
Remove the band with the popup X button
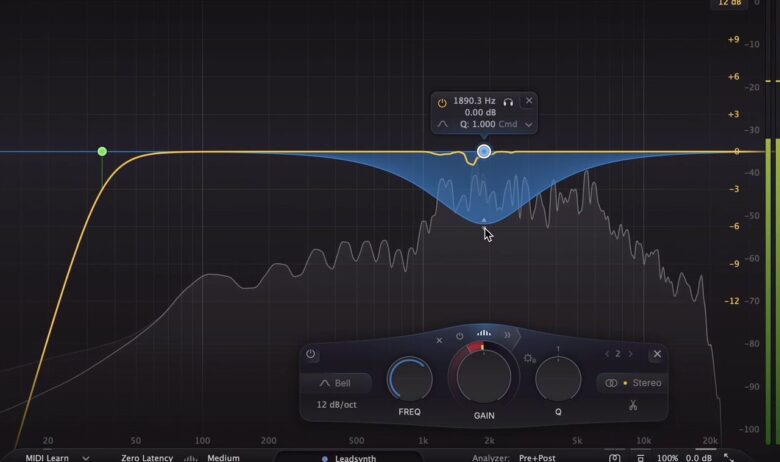(x=529, y=101)
